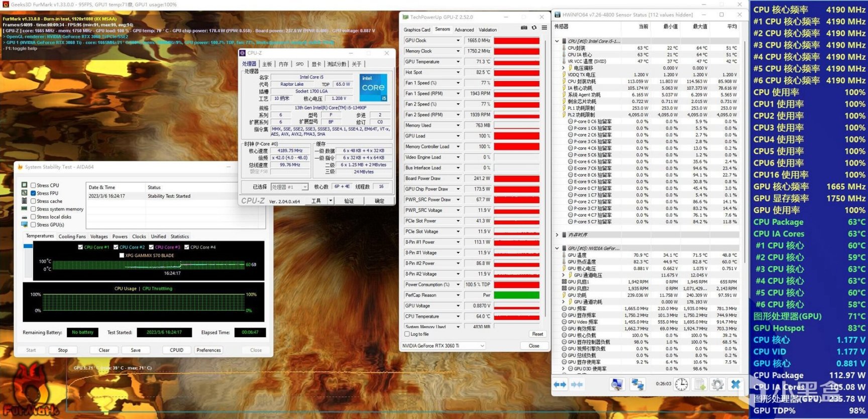Image resolution: width=868 pixels, height=419 pixels.
Task: Open the GPU Temperature sensor dropdown
Action: (x=458, y=62)
